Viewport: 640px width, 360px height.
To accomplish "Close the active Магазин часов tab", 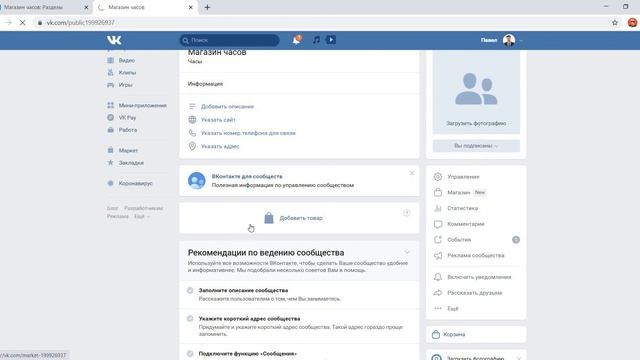I will [x=191, y=7].
